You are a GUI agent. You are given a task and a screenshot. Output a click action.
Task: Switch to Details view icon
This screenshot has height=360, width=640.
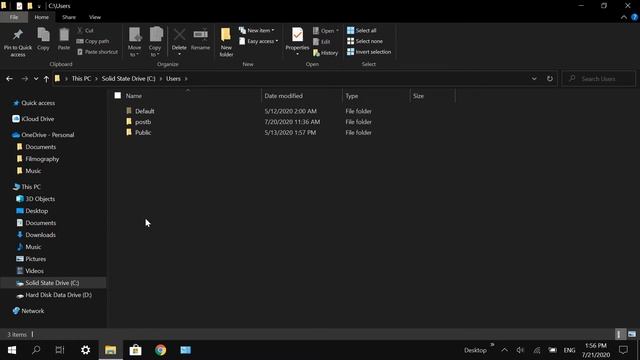(620, 334)
